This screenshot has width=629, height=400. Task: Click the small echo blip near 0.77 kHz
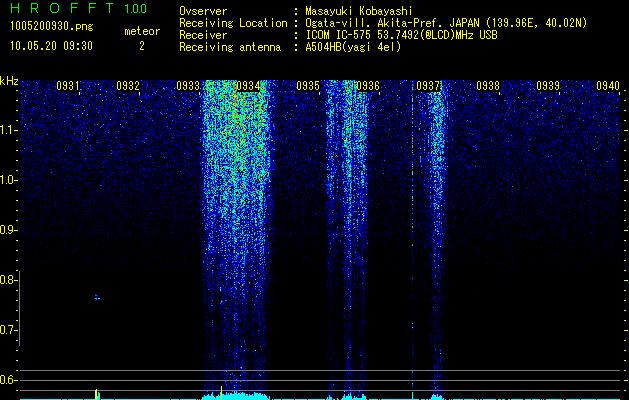pos(97,297)
